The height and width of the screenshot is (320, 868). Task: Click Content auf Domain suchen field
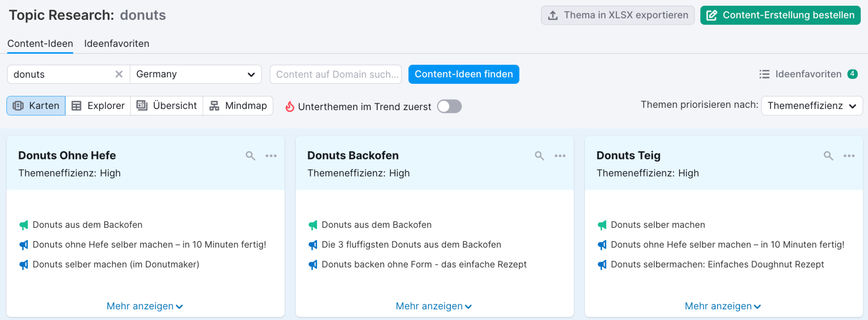point(336,74)
